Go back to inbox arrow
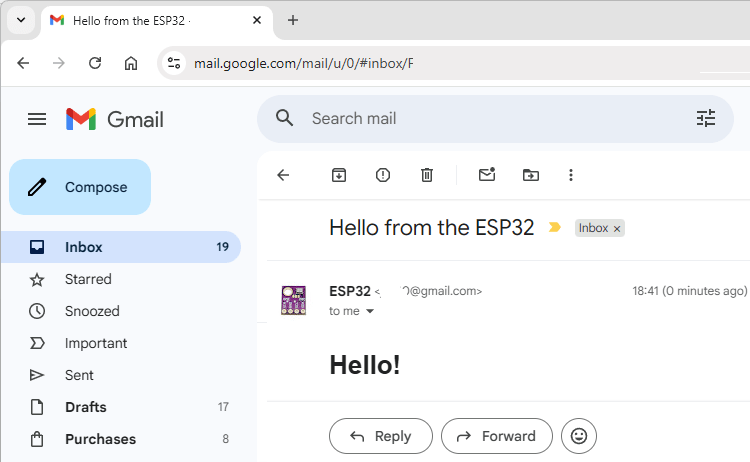This screenshot has height=462, width=750. coord(283,175)
